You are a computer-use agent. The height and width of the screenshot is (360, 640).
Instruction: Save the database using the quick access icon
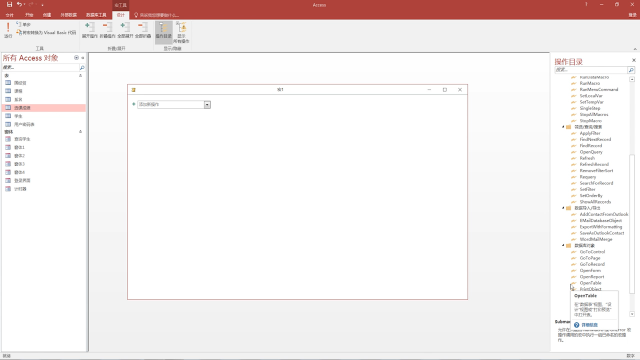[x=9, y=4]
